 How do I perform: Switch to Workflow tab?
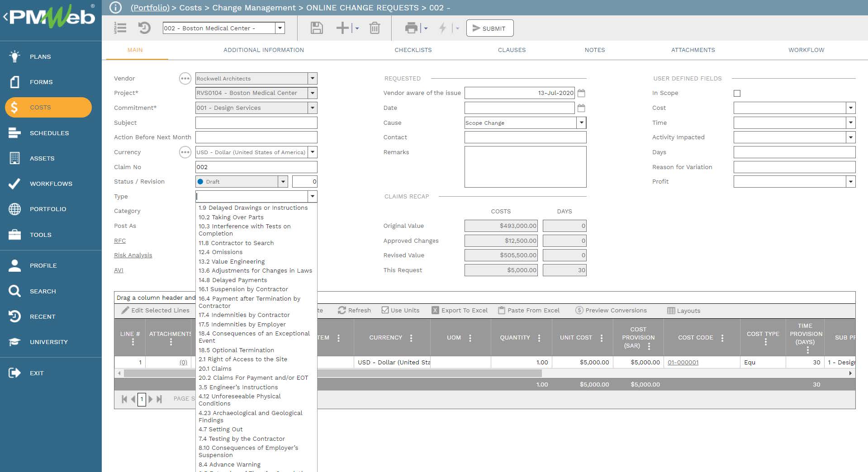click(x=806, y=50)
